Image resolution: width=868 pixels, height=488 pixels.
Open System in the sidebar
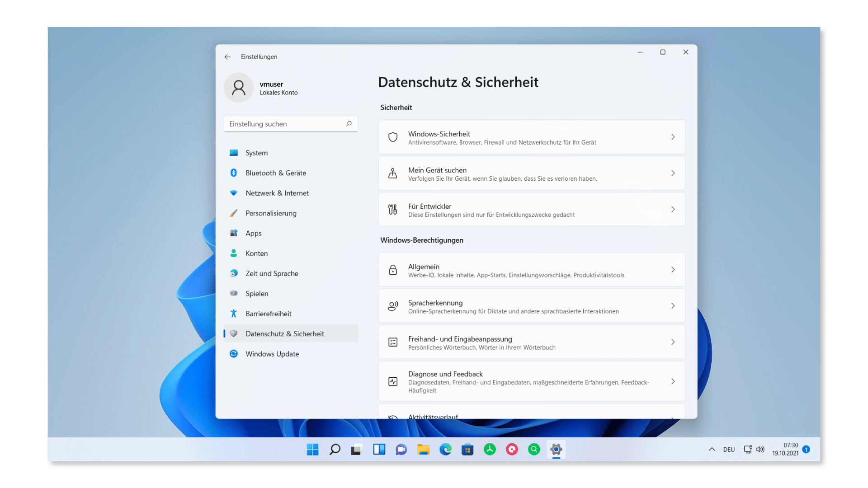click(x=291, y=153)
